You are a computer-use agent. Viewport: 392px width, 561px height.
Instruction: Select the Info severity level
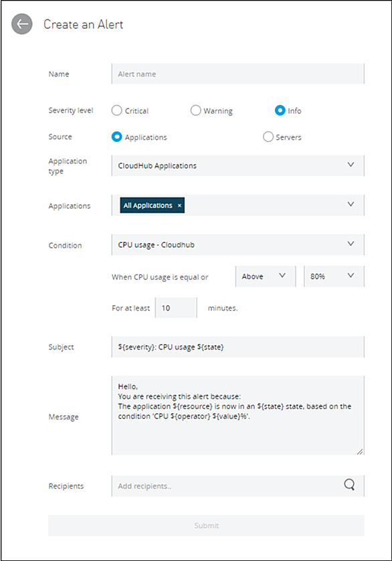click(280, 110)
